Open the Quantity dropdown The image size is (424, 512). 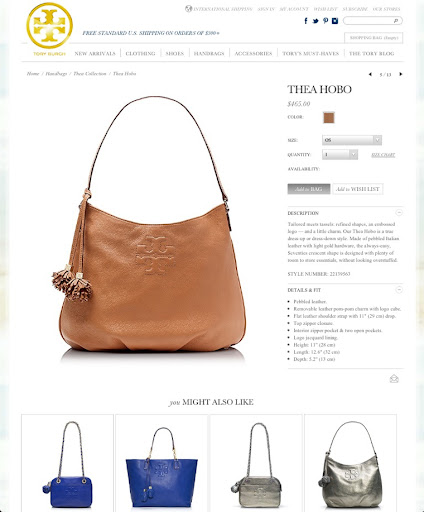340,154
